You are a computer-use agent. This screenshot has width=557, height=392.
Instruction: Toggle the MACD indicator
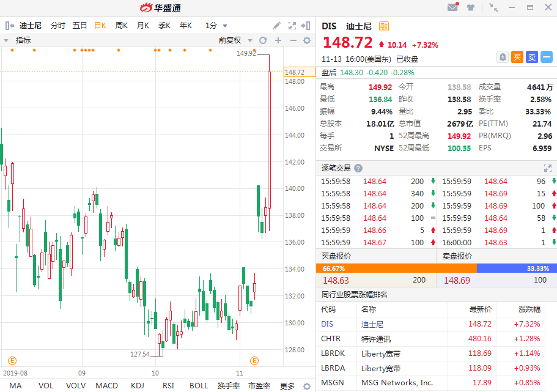pos(106,386)
